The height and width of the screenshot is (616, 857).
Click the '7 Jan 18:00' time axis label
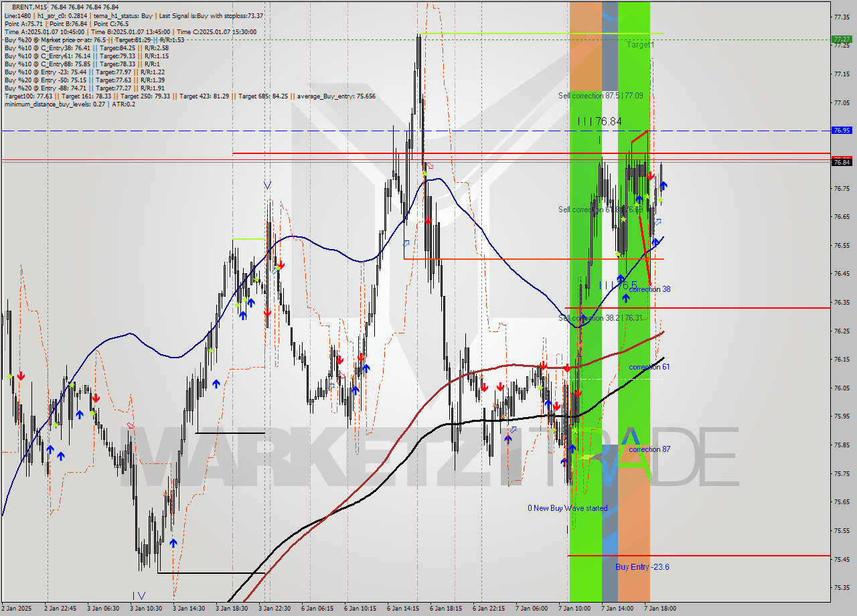[x=659, y=609]
